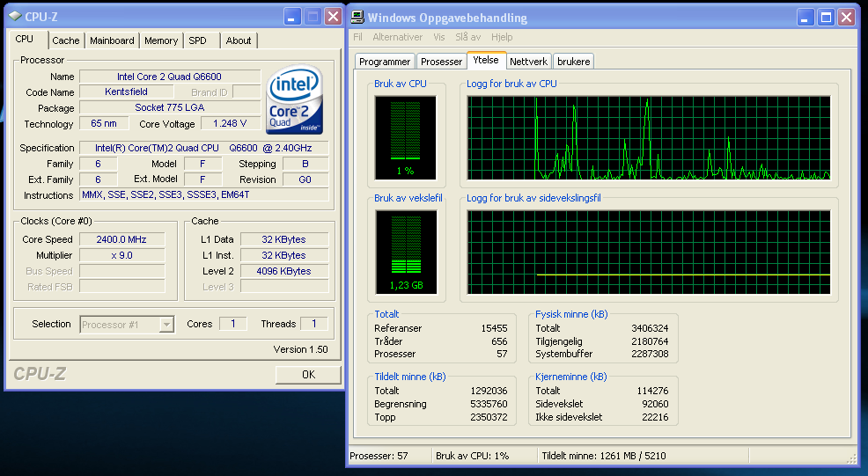This screenshot has width=868, height=476.
Task: Switch to the Programmer tab
Action: pos(385,62)
